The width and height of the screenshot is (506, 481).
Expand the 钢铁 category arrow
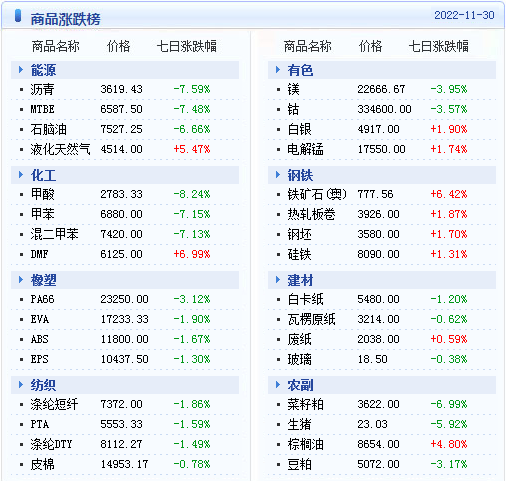(x=278, y=175)
